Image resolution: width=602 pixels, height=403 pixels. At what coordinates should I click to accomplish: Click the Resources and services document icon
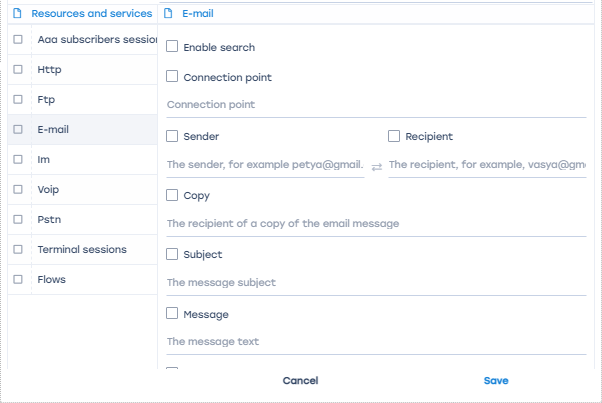coord(19,14)
